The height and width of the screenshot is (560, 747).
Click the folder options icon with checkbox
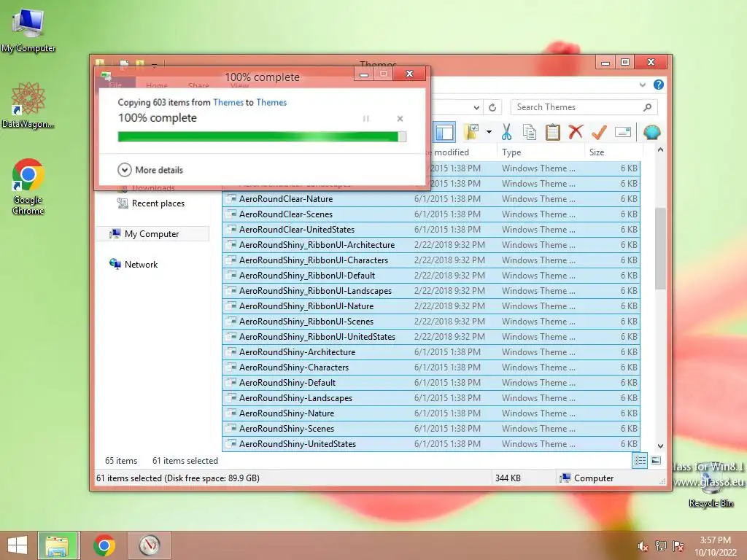[471, 132]
